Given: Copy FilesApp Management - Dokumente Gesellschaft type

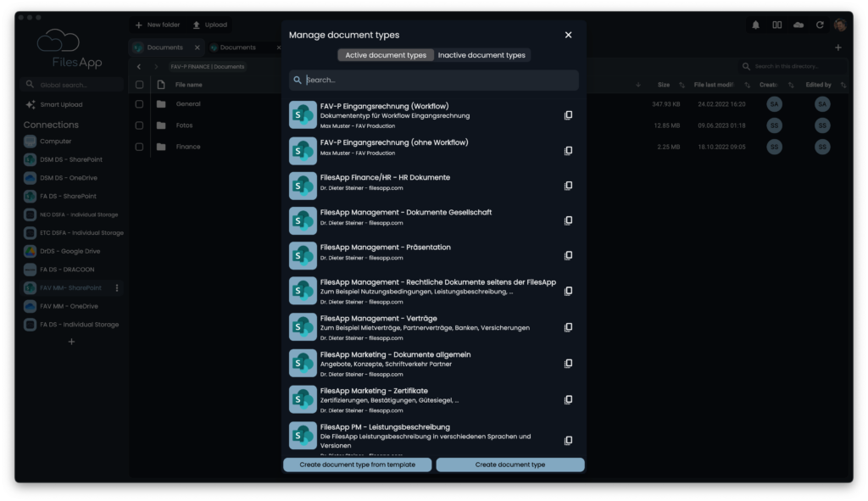Looking at the screenshot, I should point(568,220).
